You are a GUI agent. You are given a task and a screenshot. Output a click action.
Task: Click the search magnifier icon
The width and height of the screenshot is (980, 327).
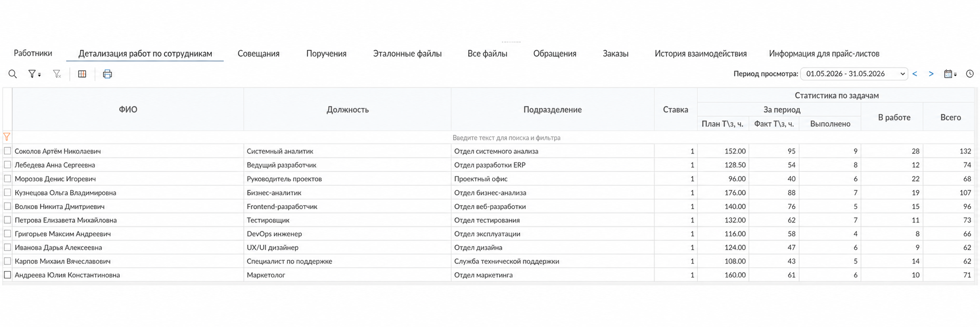click(13, 74)
